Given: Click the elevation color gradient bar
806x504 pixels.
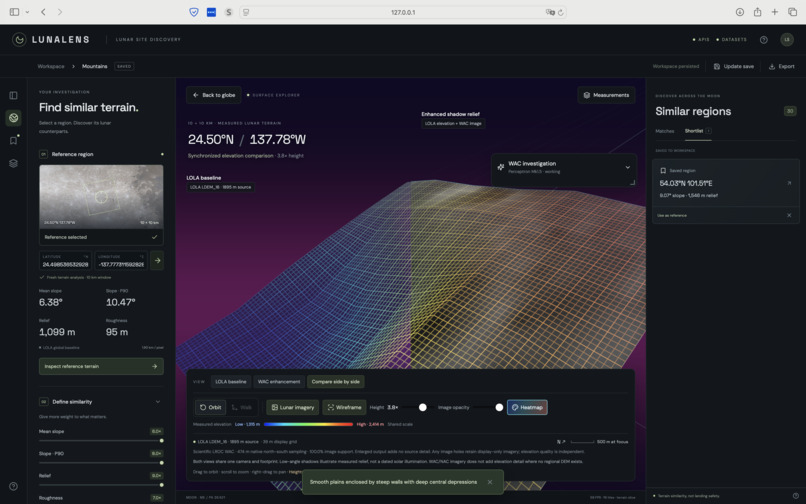Looking at the screenshot, I should 308,424.
